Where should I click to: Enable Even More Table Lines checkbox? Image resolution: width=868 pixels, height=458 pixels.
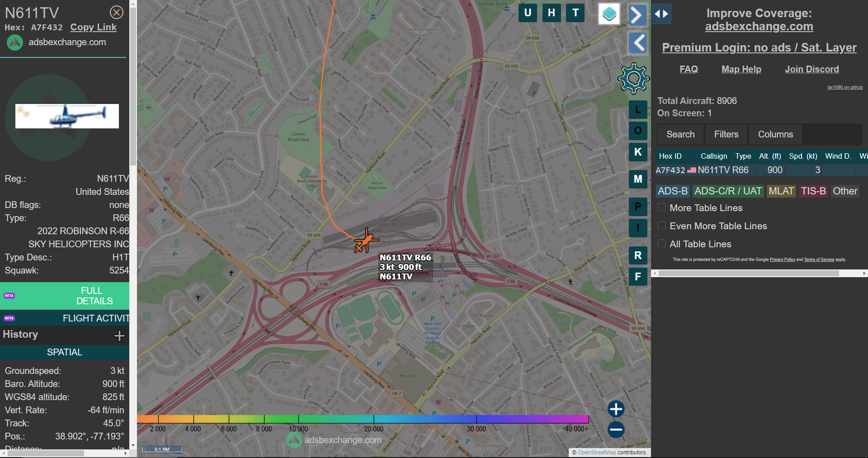pos(662,226)
